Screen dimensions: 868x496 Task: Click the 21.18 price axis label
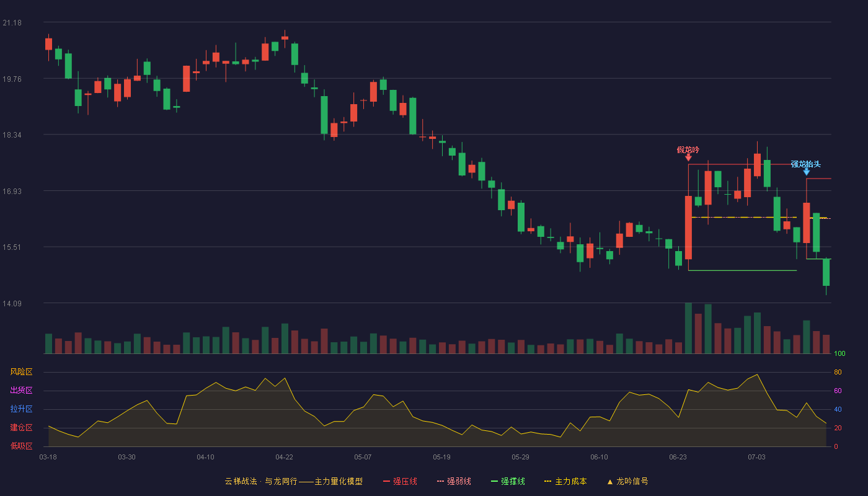pos(12,23)
